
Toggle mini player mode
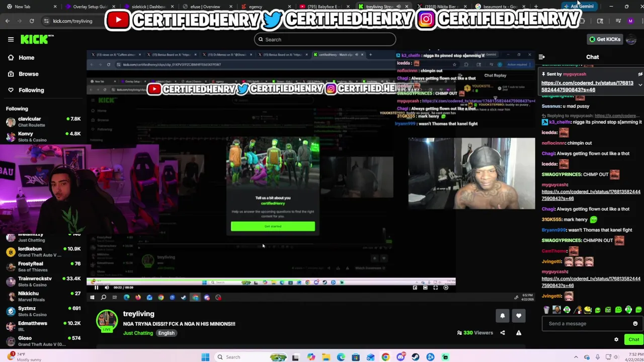415,288
